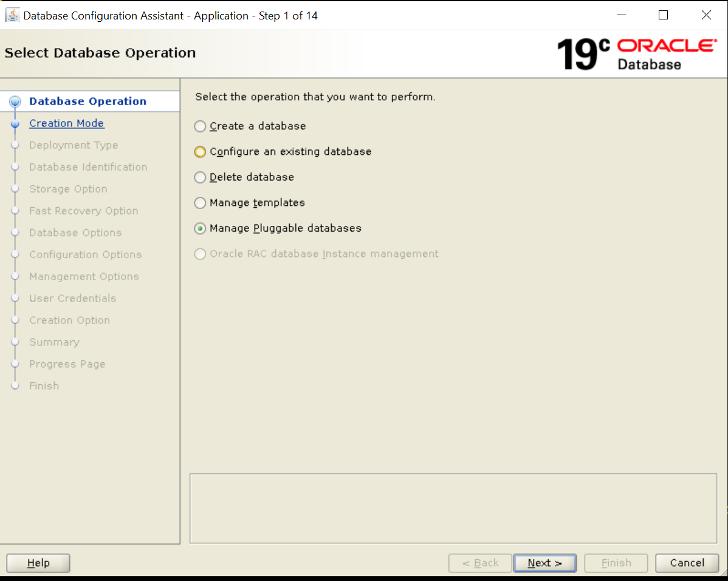Click Progress Page step text

coord(67,363)
